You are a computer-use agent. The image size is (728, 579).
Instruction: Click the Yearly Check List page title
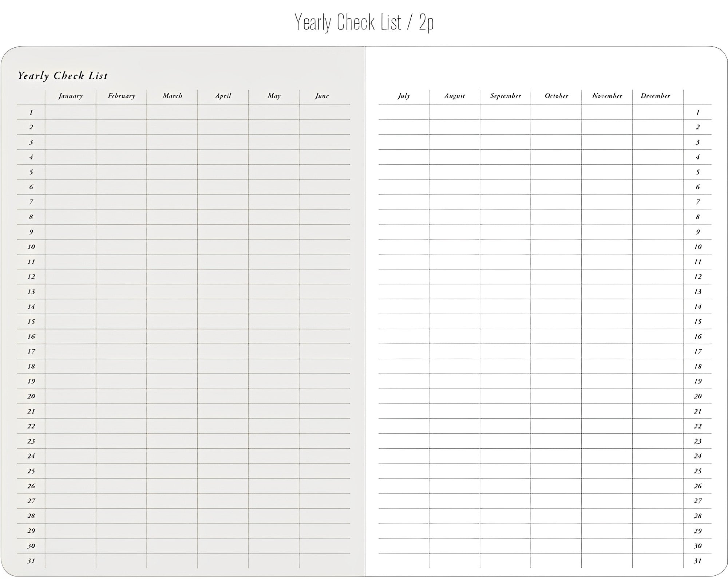(63, 76)
